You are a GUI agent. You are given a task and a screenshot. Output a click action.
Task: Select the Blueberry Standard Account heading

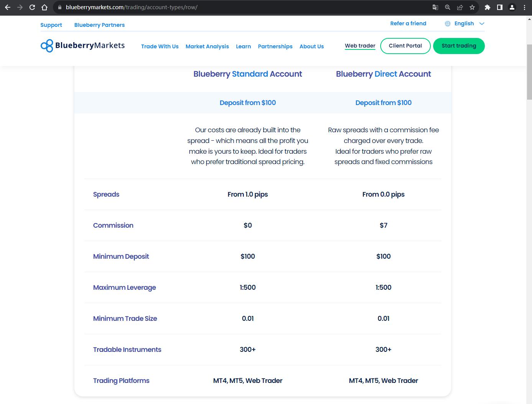[x=248, y=74]
